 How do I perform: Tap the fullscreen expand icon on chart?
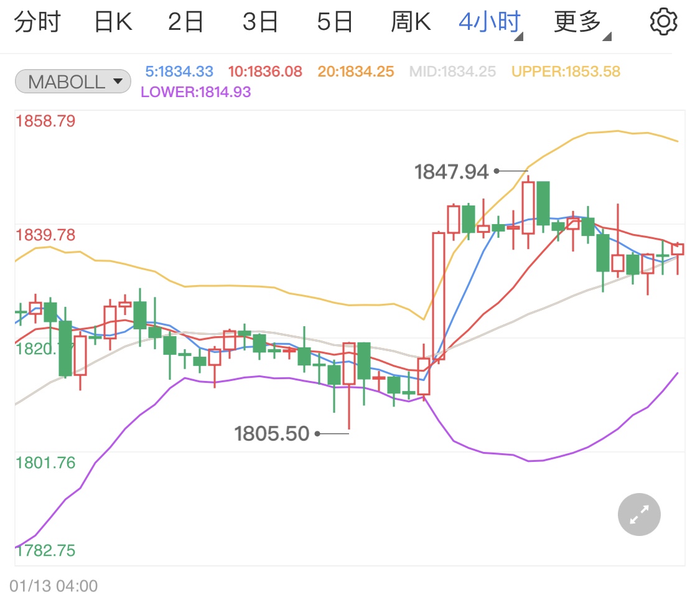639,514
